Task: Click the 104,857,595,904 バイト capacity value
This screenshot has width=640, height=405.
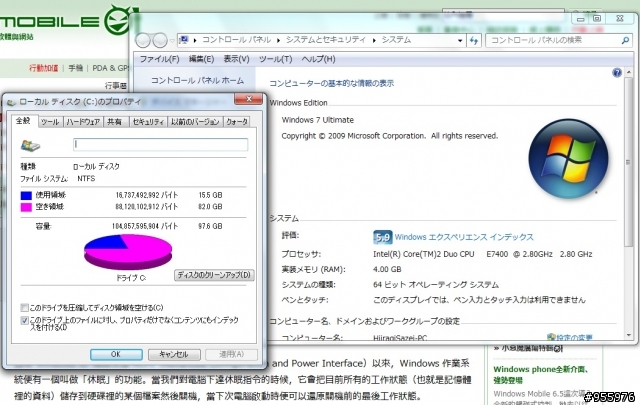Action: pos(145,226)
